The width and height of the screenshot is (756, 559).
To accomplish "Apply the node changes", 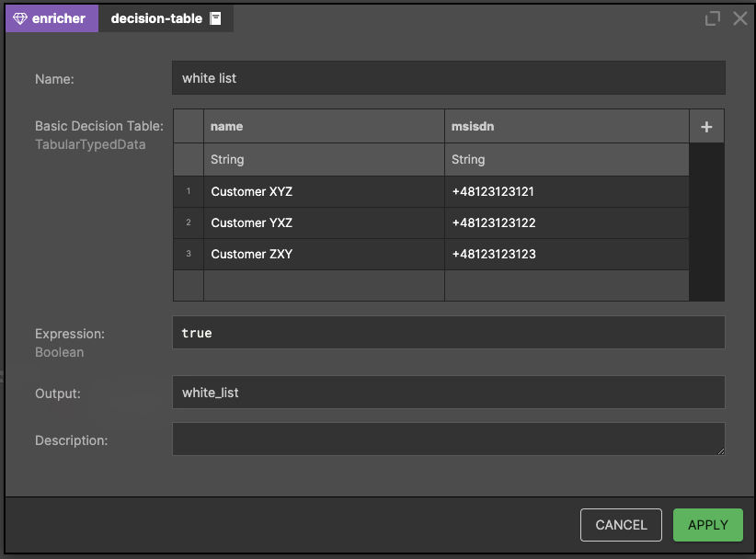I will 708,525.
